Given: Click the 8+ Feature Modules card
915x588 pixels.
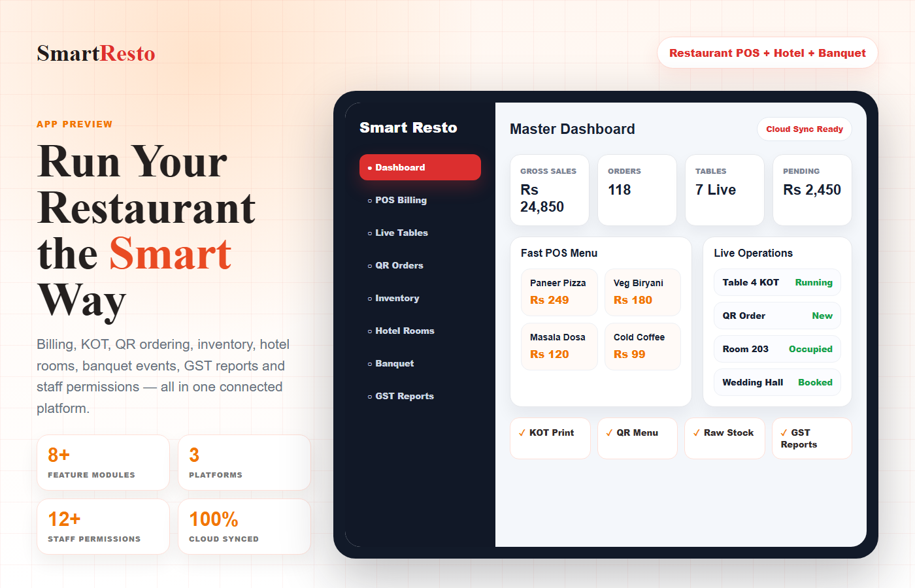Looking at the screenshot, I should (x=103, y=463).
